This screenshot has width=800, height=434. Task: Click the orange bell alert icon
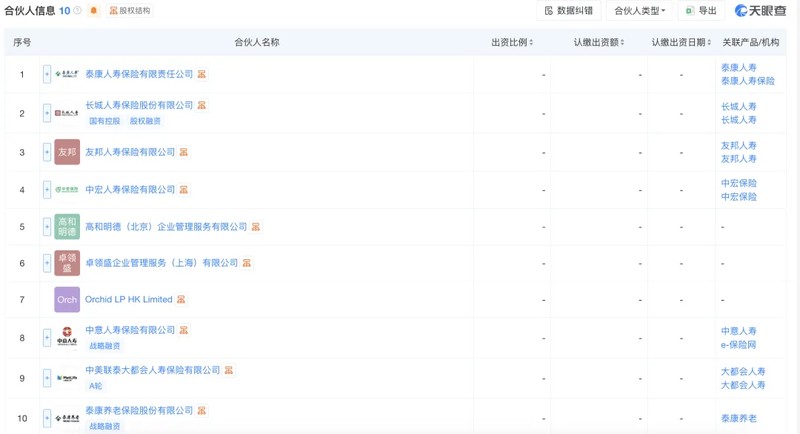[x=93, y=10]
